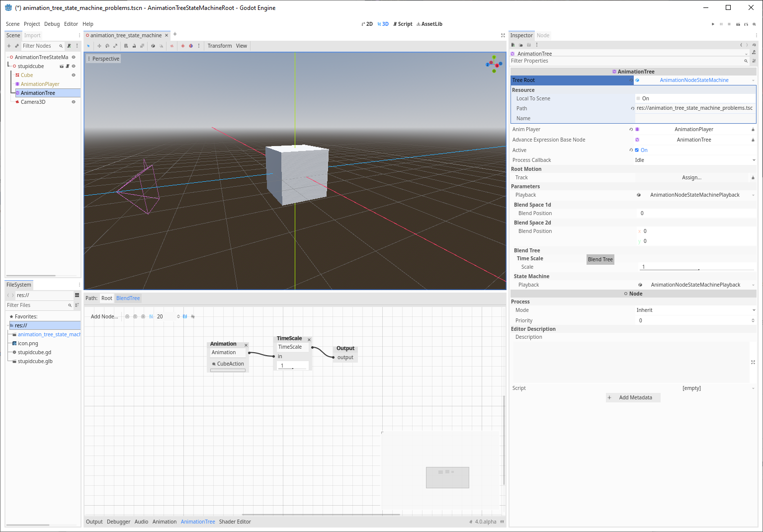Open the script attached to stupidcube via its script icon
The height and width of the screenshot is (532, 763).
tap(68, 66)
